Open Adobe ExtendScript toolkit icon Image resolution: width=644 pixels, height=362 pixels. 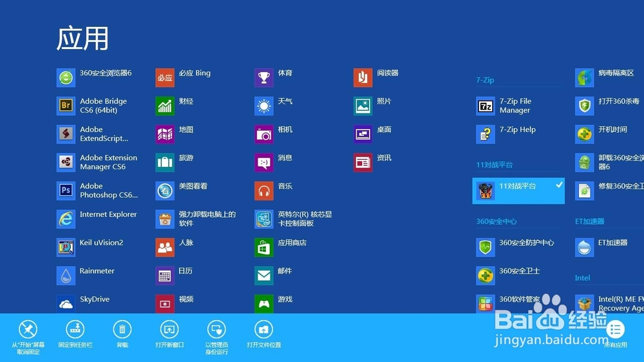click(x=66, y=135)
